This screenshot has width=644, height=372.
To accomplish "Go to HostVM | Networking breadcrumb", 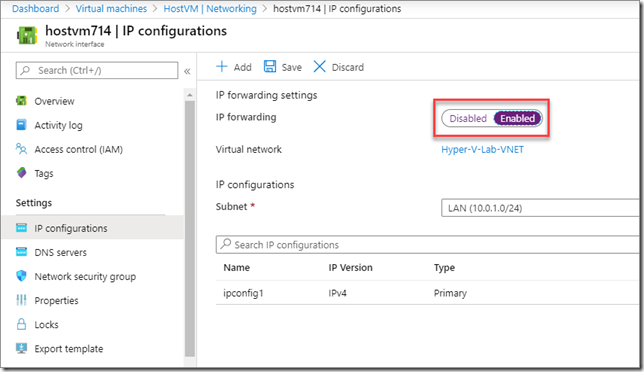I will [210, 9].
